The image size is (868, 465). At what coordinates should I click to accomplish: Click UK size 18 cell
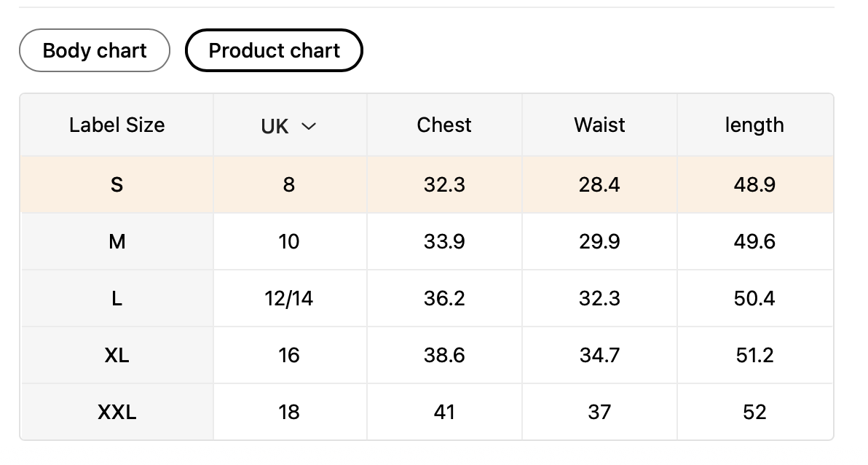tap(289, 413)
